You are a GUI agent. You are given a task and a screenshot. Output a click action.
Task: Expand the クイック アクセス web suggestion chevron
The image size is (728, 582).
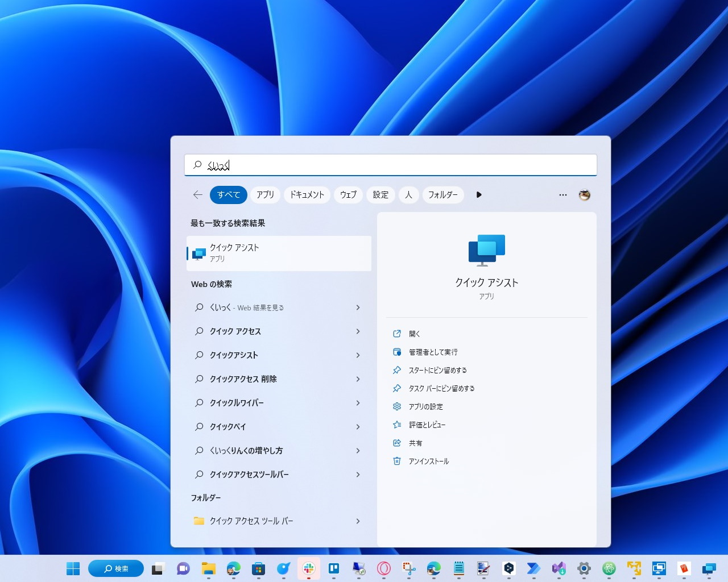(x=358, y=331)
